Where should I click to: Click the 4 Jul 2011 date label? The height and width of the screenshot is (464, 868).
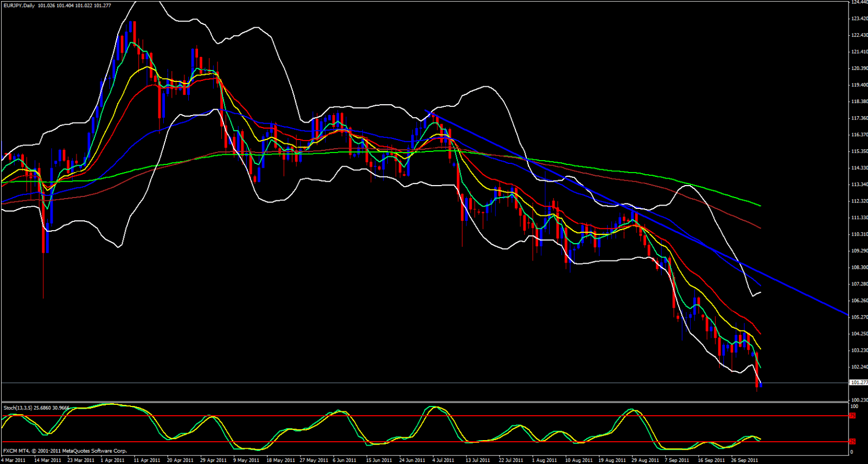point(443,460)
